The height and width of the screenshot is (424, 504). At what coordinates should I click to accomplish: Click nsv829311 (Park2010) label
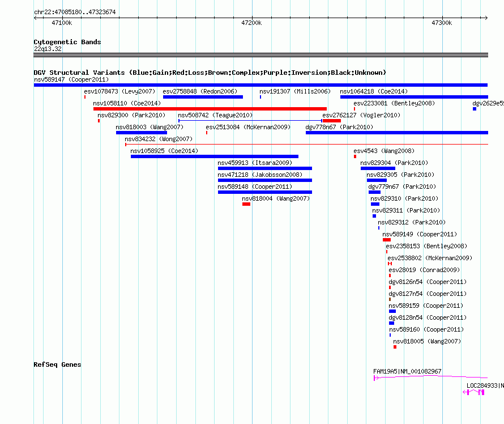point(406,210)
